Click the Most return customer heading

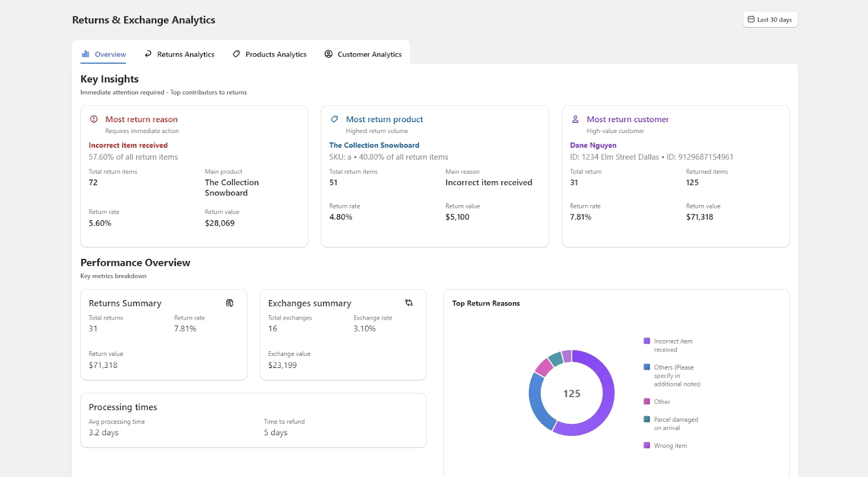pyautogui.click(x=628, y=119)
